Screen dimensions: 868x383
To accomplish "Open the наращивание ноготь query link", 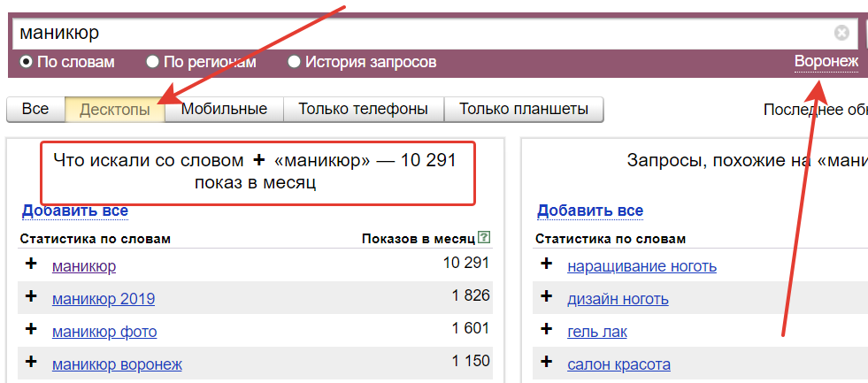I will 642,267.
